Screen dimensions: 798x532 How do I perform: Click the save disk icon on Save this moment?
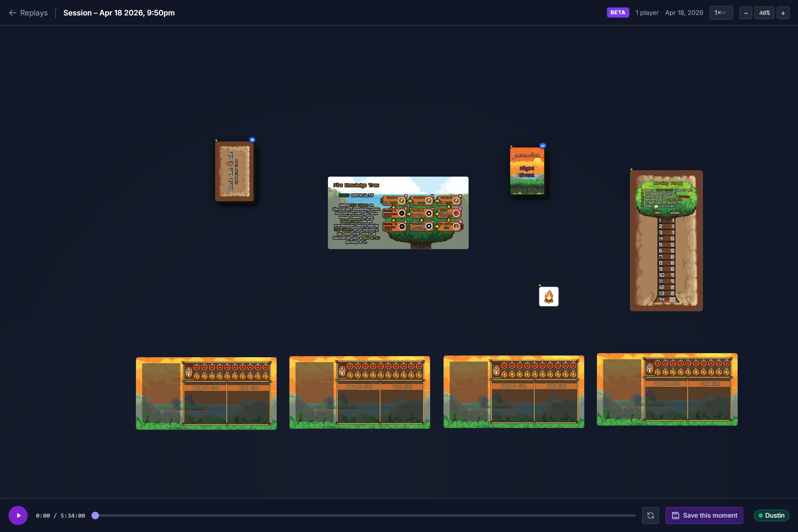click(675, 516)
